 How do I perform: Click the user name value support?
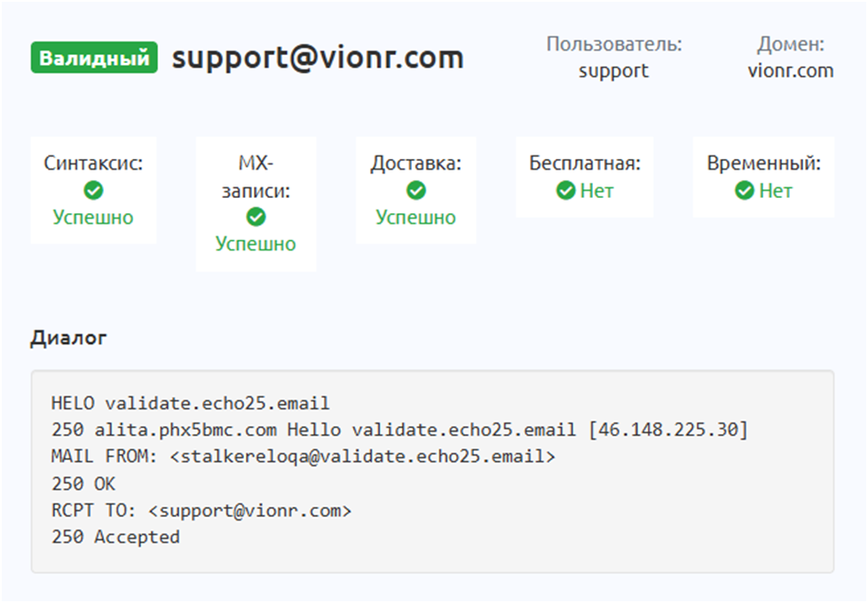[613, 71]
